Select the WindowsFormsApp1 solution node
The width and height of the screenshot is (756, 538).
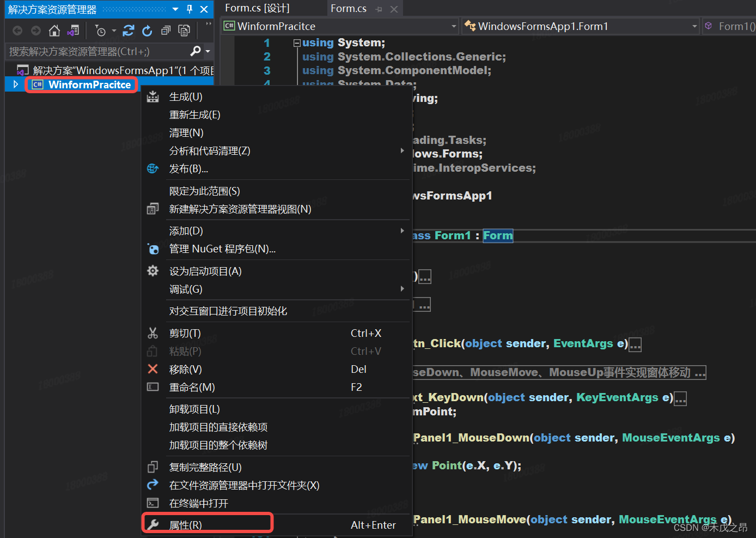(114, 70)
